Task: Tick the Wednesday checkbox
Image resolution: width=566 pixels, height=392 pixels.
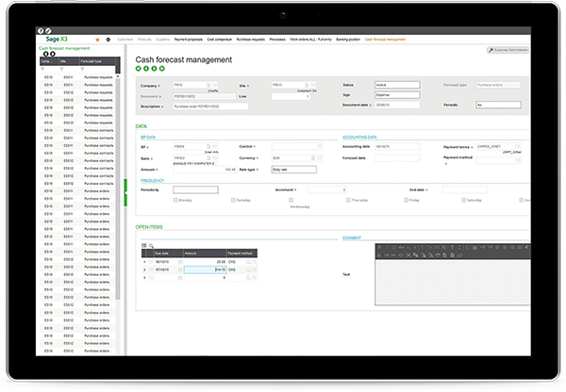Action: [x=291, y=200]
